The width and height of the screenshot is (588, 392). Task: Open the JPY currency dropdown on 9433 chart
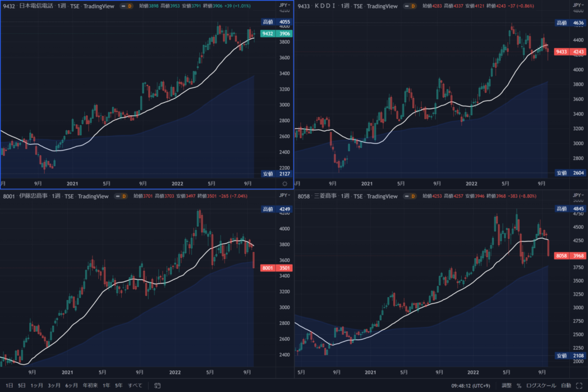(x=578, y=5)
